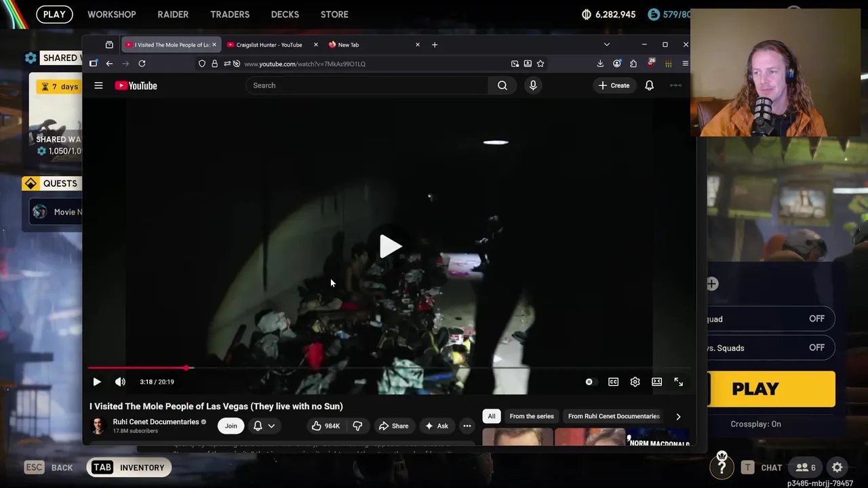Screen dimensions: 868x488
Task: Share the video
Action: coord(393,426)
